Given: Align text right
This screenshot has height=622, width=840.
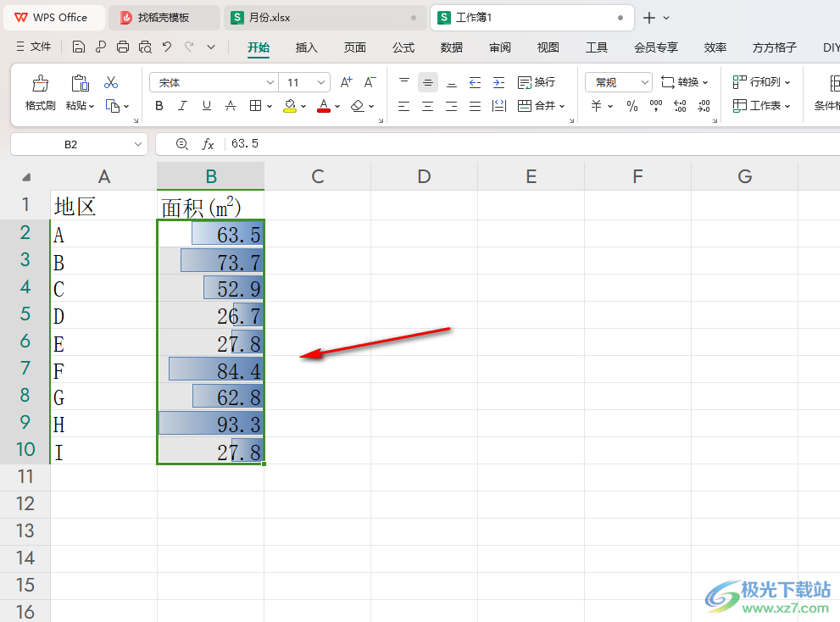Looking at the screenshot, I should coord(452,106).
